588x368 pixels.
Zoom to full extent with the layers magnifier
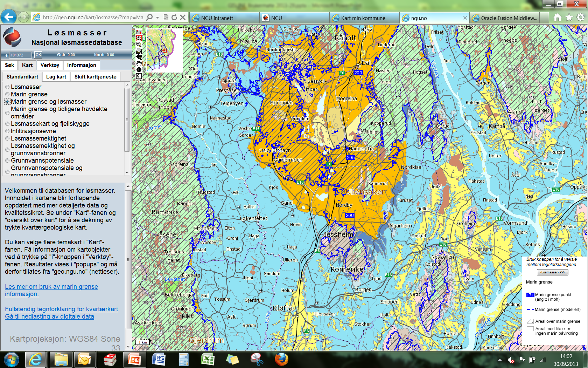point(139,51)
